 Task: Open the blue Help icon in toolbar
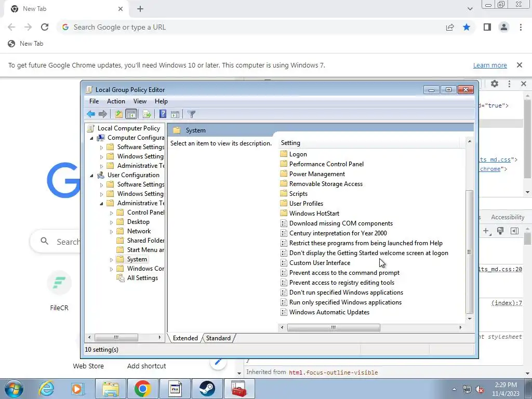[163, 114]
